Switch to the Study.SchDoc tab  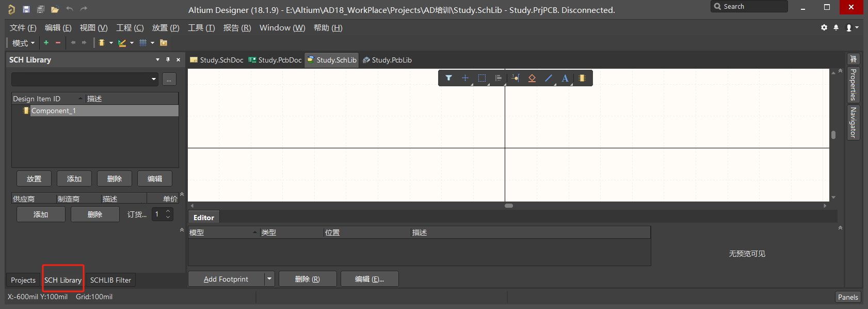tap(217, 60)
